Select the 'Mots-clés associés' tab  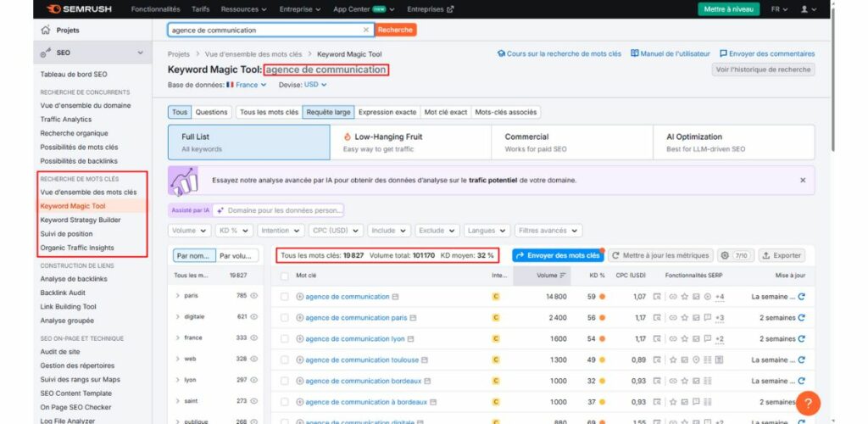(x=506, y=112)
